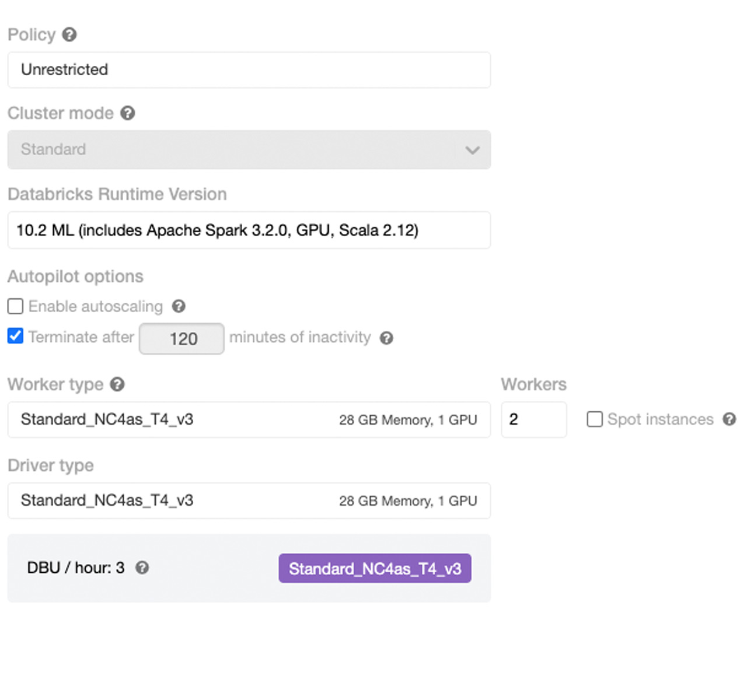
Task: Click the DBU / hour: 3 label
Action: [x=76, y=568]
